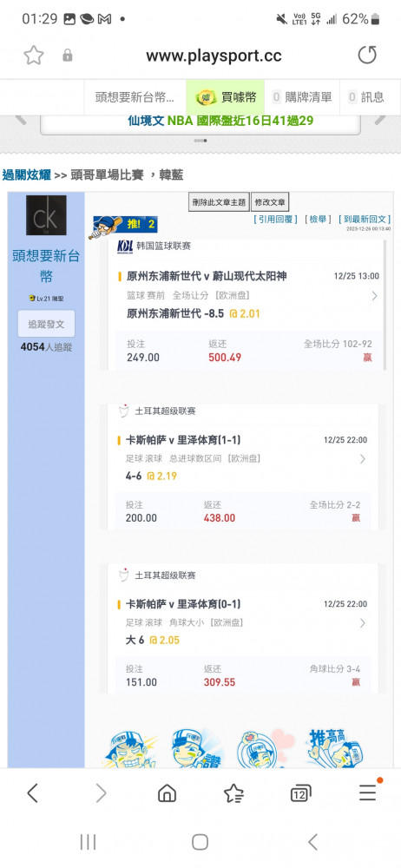
Task: Open the tabs switcher showing 12
Action: coord(300,794)
